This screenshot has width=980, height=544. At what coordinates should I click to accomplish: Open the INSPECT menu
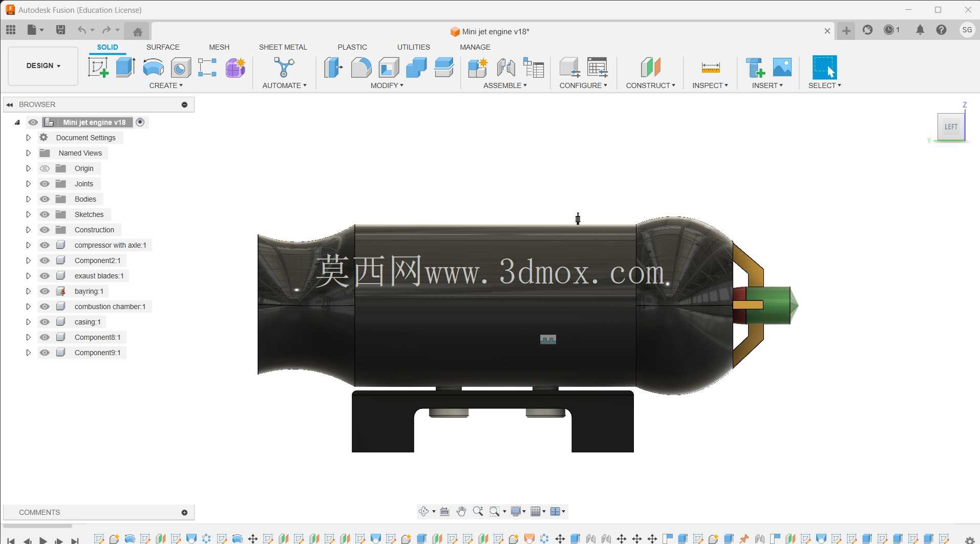pos(710,85)
